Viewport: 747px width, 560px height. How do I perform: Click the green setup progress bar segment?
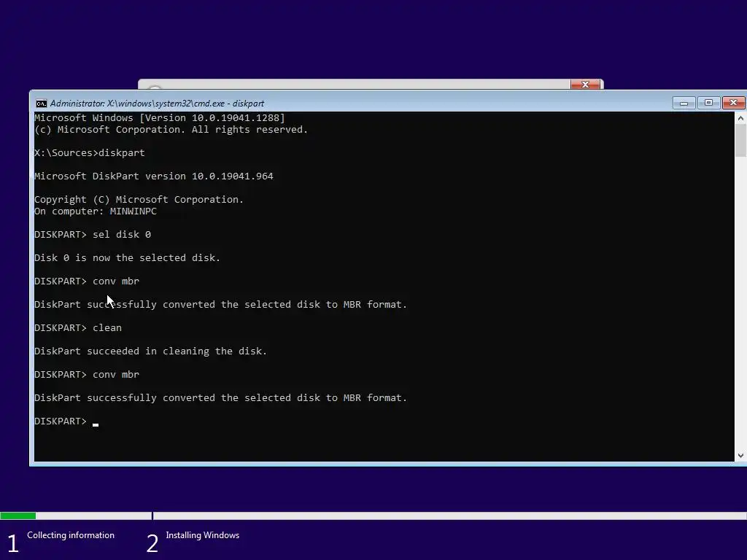click(18, 516)
